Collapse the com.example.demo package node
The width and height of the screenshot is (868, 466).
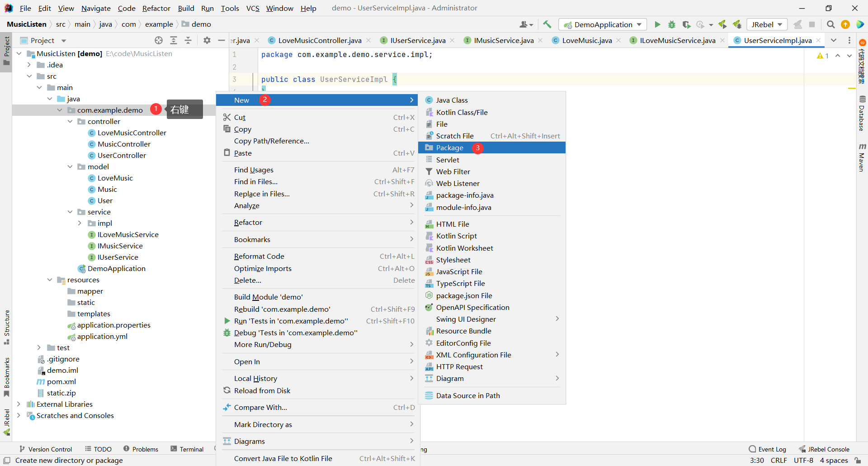[x=60, y=110]
